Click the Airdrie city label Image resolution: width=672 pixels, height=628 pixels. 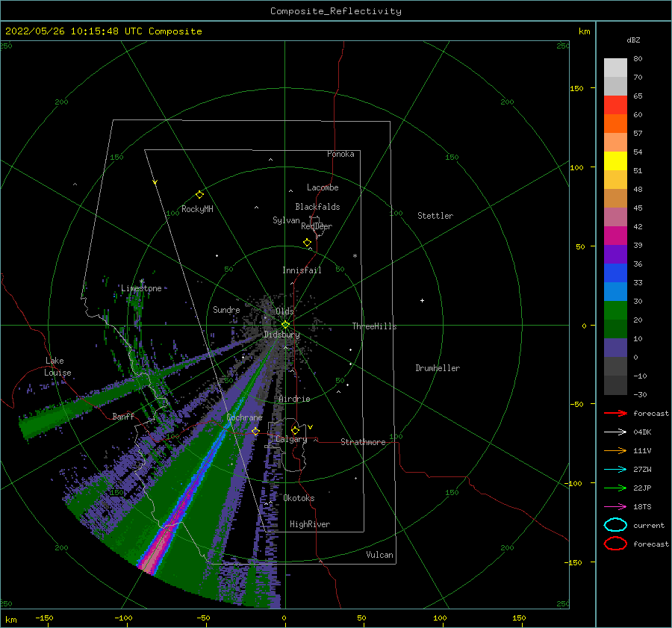(x=294, y=399)
